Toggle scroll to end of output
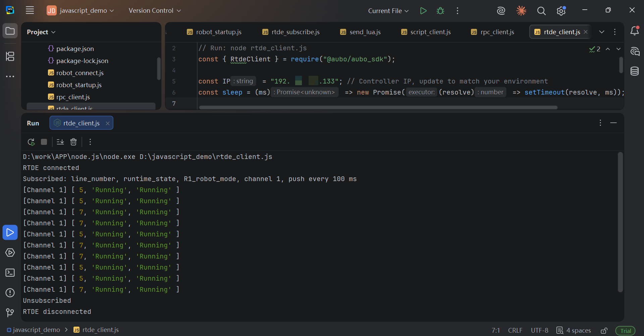The image size is (644, 336). [x=60, y=142]
